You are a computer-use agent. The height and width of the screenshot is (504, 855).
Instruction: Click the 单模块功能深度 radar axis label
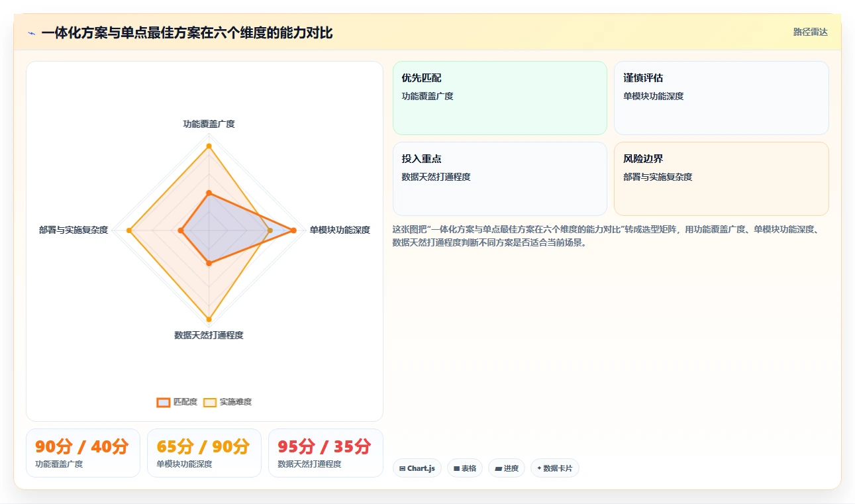pos(340,230)
